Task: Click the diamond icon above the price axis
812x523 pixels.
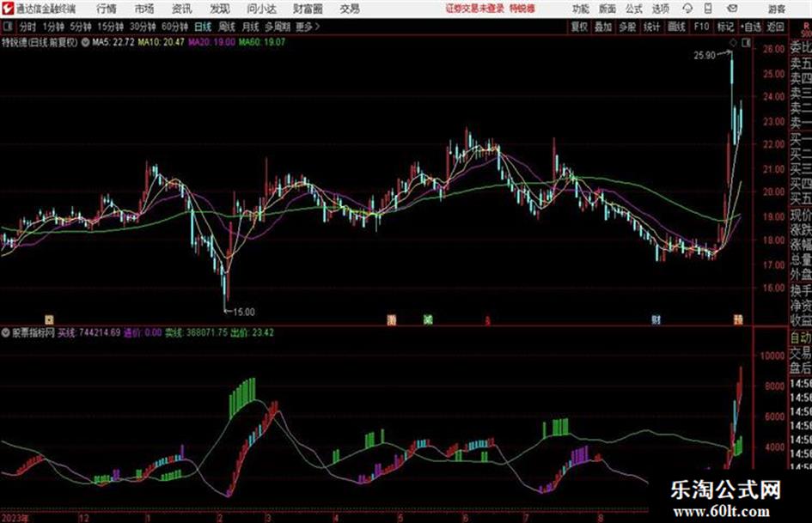Action: pyautogui.click(x=733, y=43)
